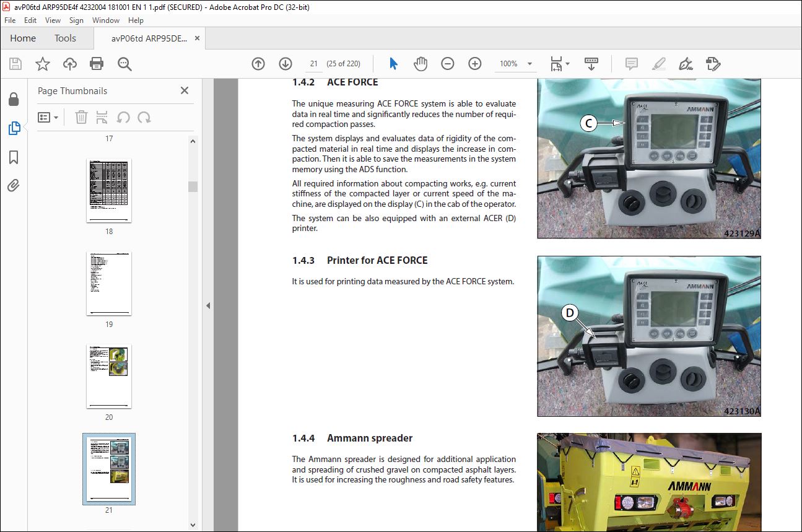802x532 pixels.
Task: Open Attachments paperclip panel
Action: (x=14, y=185)
